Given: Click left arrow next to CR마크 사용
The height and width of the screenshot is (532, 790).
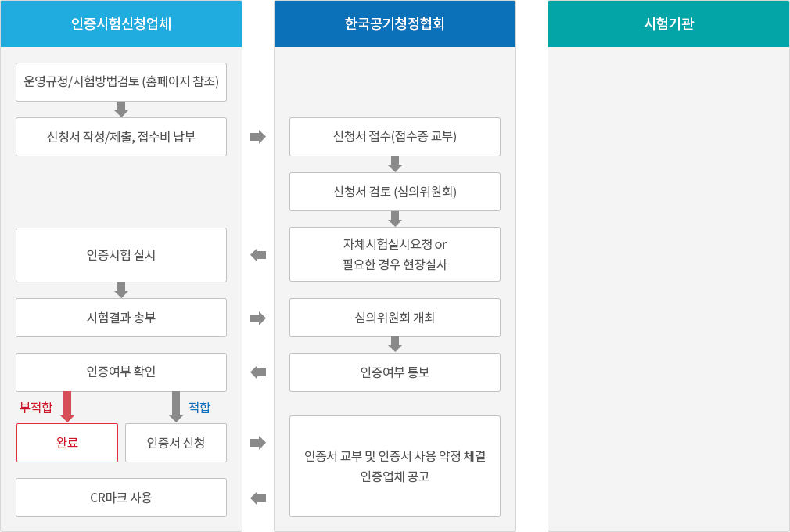Looking at the screenshot, I should [258, 498].
